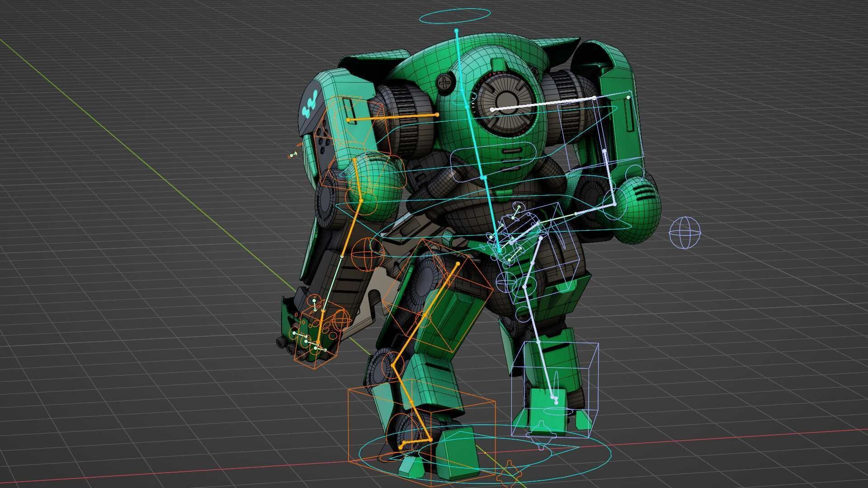This screenshot has height=488, width=868.
Task: Select the orange gear-shaped control near the floor
Action: tap(509, 474)
